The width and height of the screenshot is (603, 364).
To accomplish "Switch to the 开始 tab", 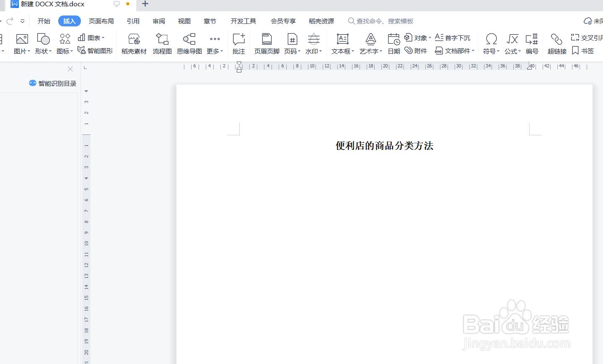I will (44, 21).
